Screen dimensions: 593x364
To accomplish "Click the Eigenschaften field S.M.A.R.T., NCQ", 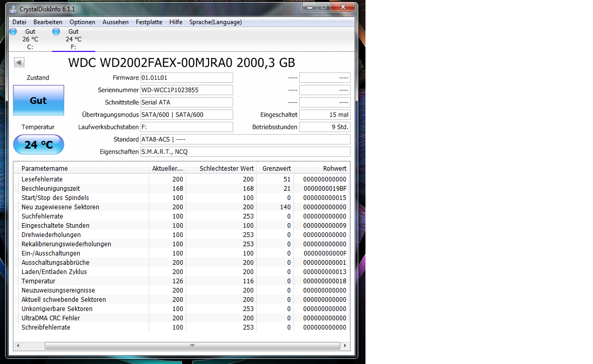I will coord(245,152).
